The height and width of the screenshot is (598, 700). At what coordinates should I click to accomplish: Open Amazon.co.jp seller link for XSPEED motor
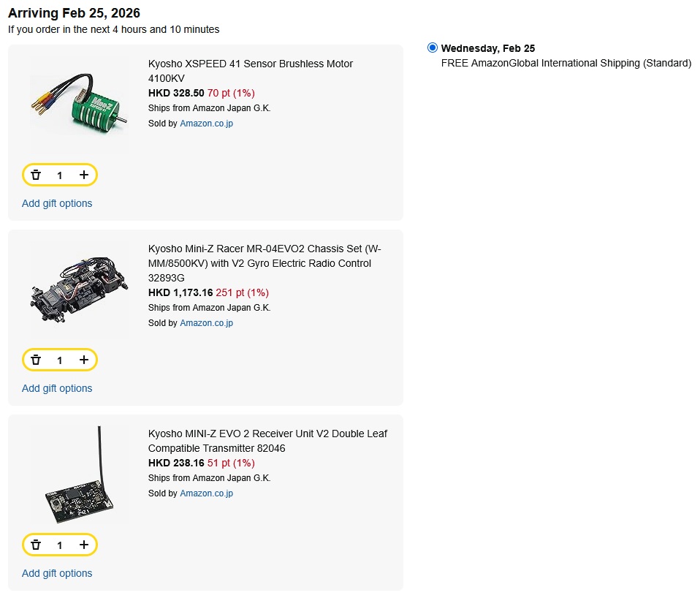(206, 124)
